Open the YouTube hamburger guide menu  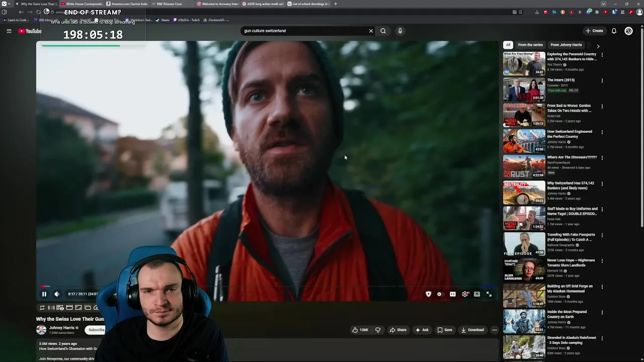click(9, 31)
